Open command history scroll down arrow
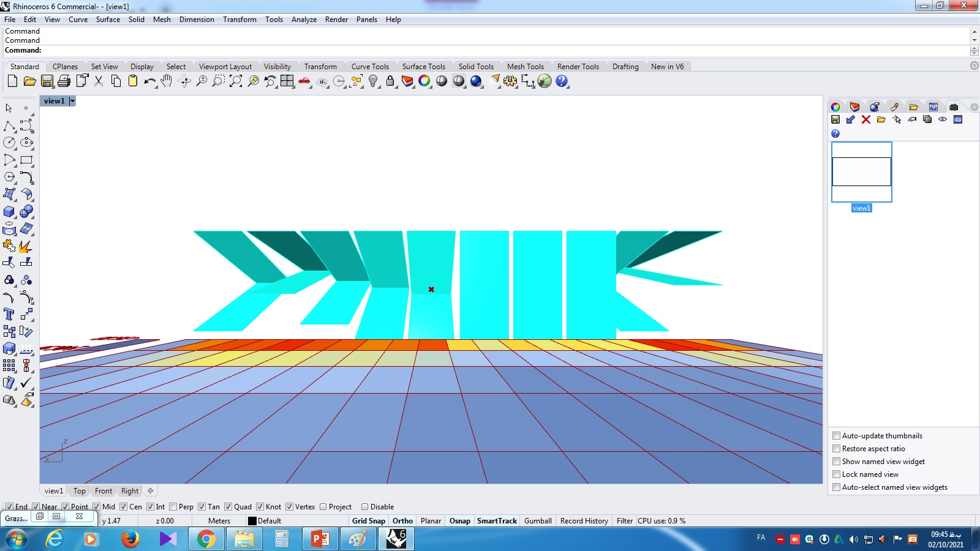Screen dimensions: 980x551 [x=974, y=40]
